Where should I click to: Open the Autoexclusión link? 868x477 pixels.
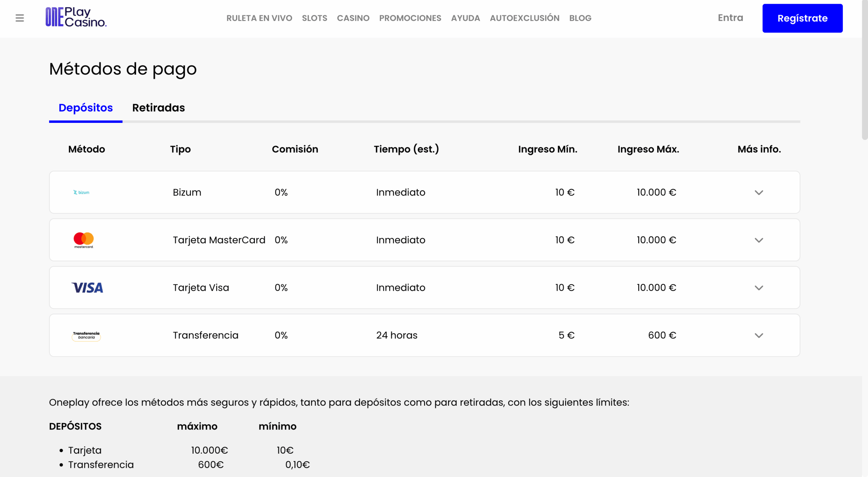(524, 18)
